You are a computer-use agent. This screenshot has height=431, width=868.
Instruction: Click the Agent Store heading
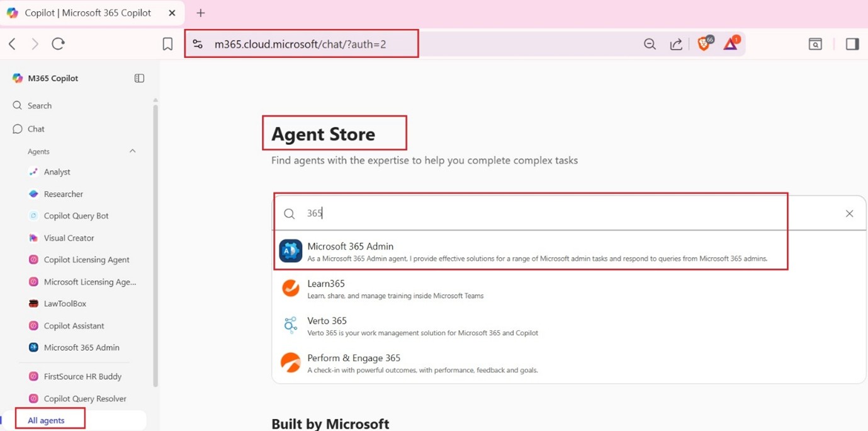(x=323, y=134)
